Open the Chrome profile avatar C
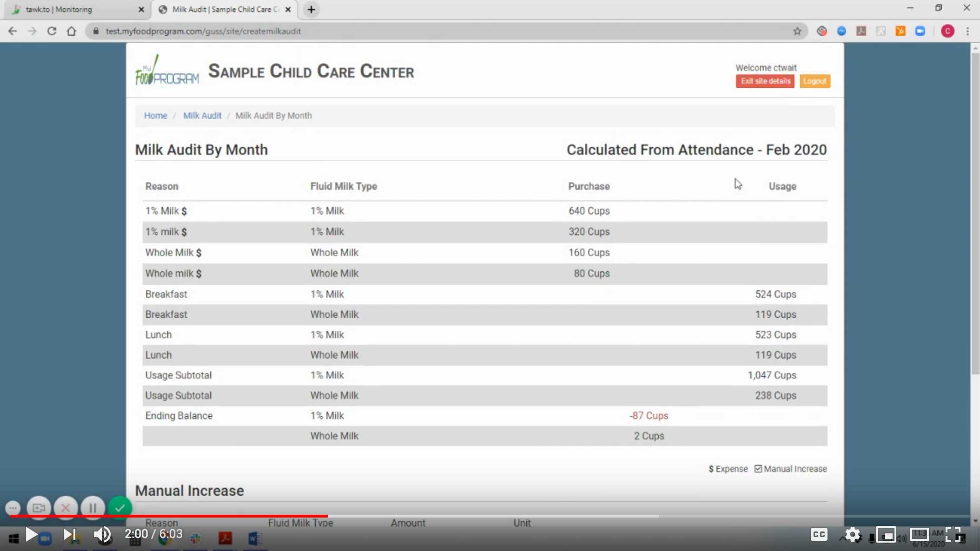980x551 pixels. (x=947, y=31)
